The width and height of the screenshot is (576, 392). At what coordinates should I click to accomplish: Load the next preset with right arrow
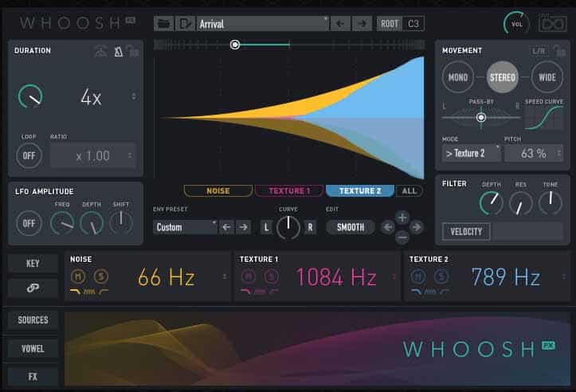click(362, 24)
